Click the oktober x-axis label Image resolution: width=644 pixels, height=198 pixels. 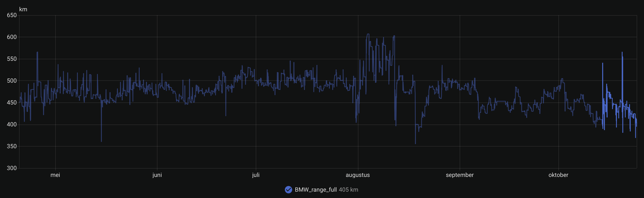(x=558, y=175)
